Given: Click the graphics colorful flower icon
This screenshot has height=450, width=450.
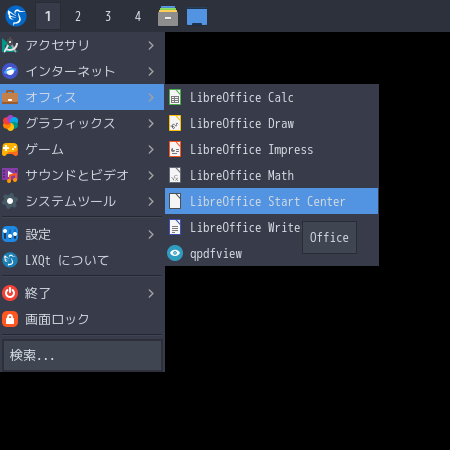Looking at the screenshot, I should click(x=10, y=123).
